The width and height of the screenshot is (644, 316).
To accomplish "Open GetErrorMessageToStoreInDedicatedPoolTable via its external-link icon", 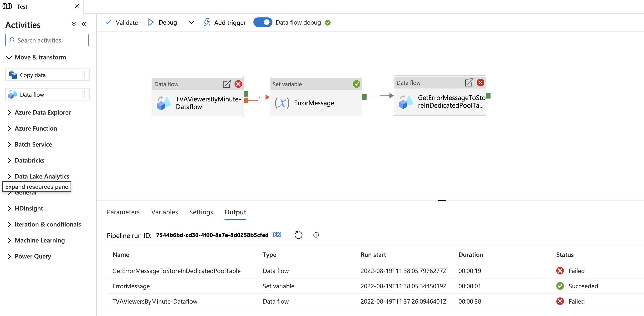I will 469,82.
